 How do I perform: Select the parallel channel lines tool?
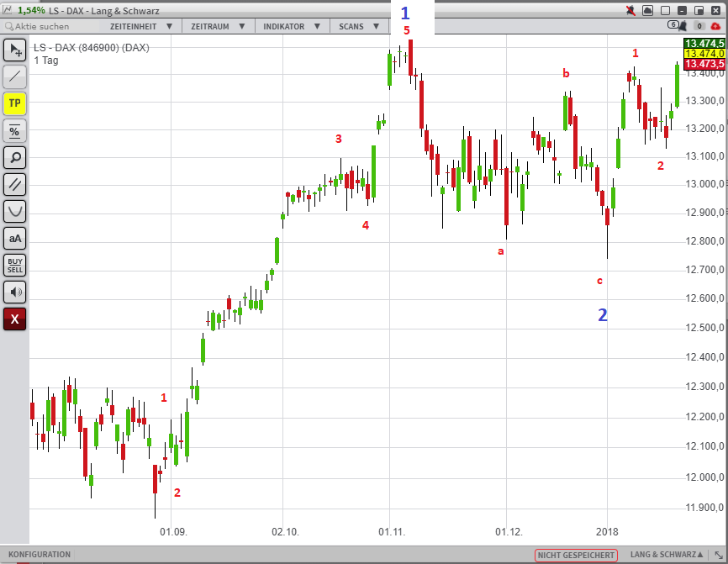(x=15, y=185)
